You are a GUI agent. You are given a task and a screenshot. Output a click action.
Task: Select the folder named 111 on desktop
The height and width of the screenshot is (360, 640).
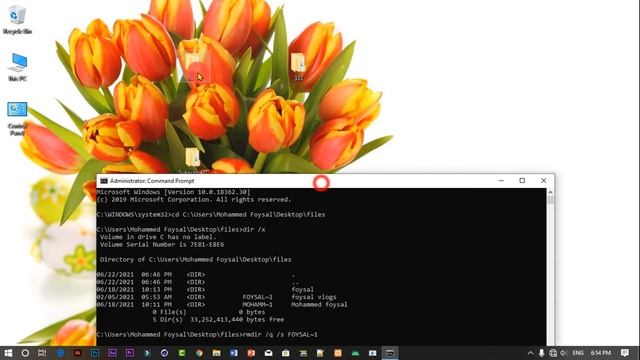298,67
